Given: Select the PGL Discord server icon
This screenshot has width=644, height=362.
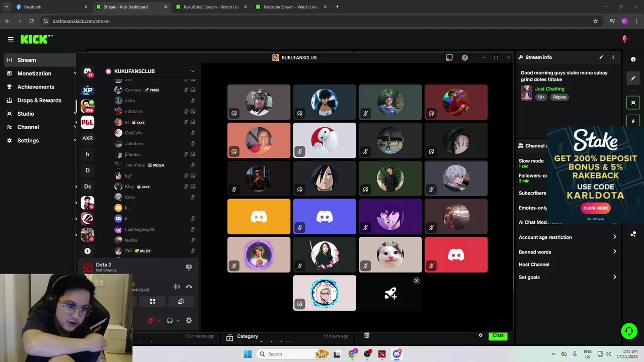Looking at the screenshot, I should tap(88, 122).
